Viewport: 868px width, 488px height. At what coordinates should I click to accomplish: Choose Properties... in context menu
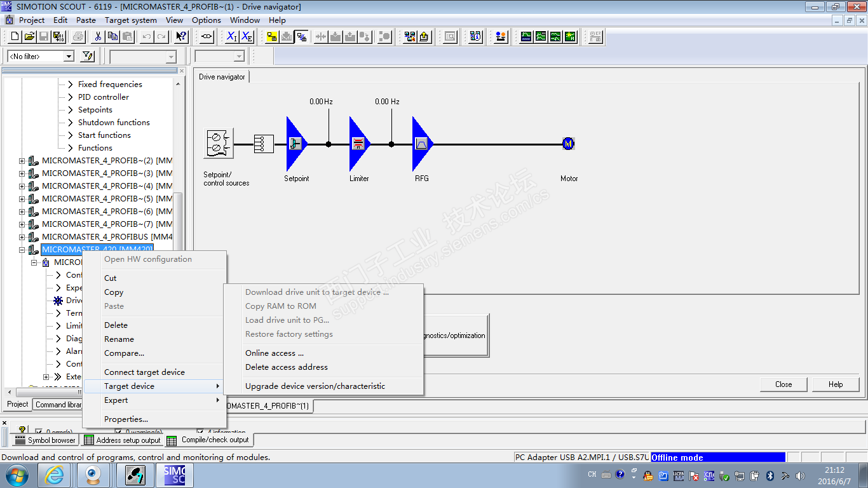coord(154,419)
